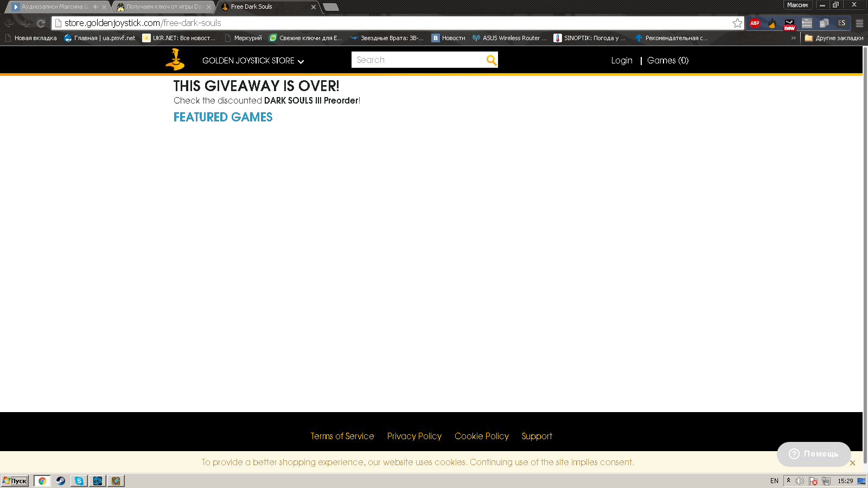Open the Меркурий bookmark

[243, 38]
